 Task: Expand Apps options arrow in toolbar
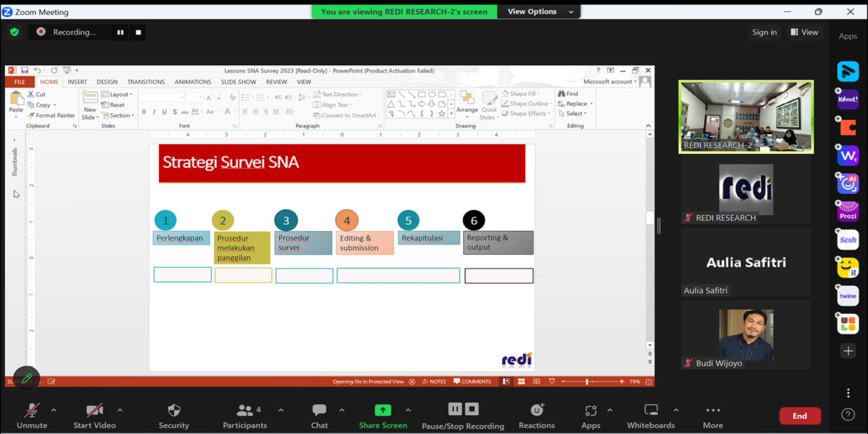click(609, 410)
